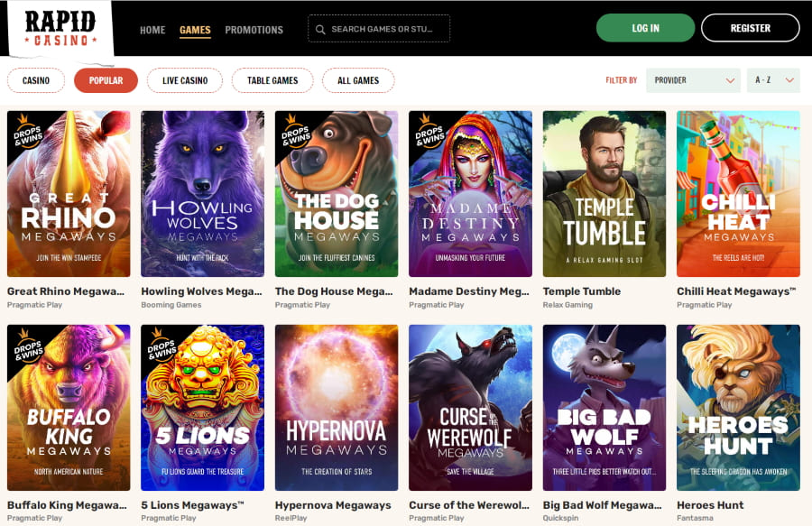Viewport: 812px width, 526px height.
Task: Click Drops & Wins badge on Buffalo King
Action: point(27,346)
